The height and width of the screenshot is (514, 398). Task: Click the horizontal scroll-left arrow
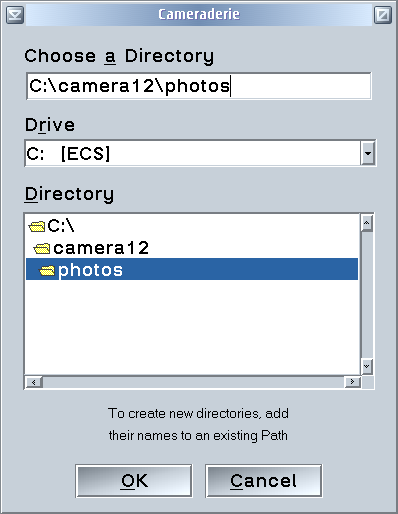pyautogui.click(x=34, y=382)
